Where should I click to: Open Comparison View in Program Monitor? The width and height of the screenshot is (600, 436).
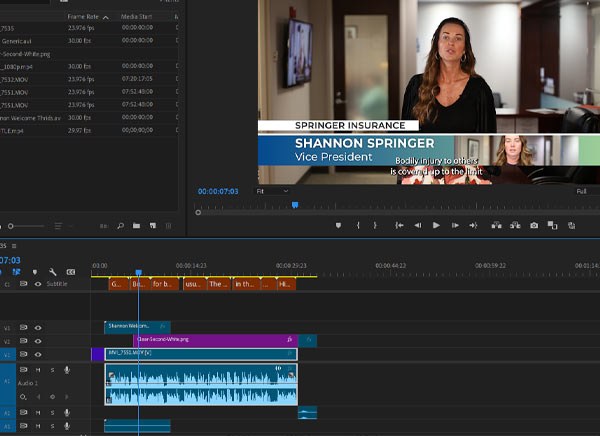[552, 225]
